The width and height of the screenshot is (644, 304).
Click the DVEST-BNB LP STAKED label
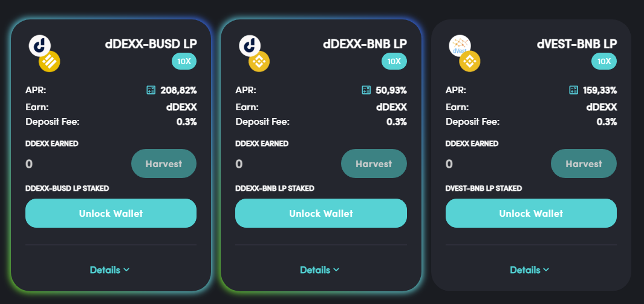pyautogui.click(x=484, y=188)
